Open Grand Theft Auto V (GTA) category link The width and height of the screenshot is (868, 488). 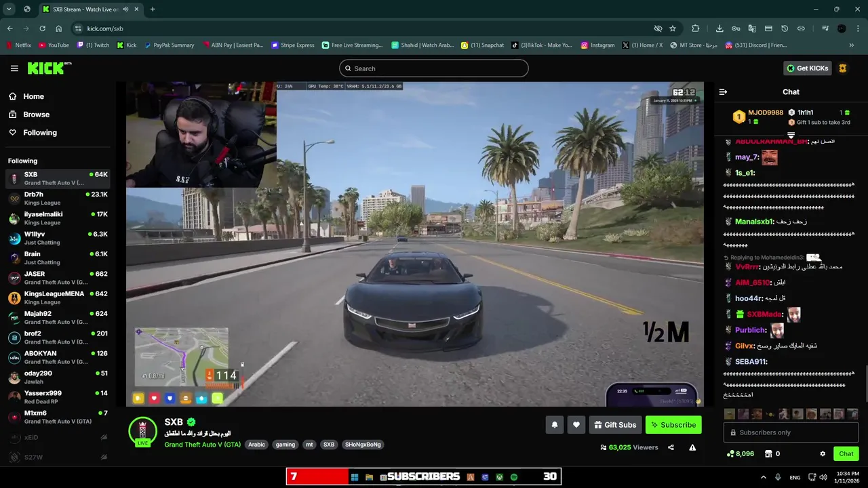(x=202, y=445)
